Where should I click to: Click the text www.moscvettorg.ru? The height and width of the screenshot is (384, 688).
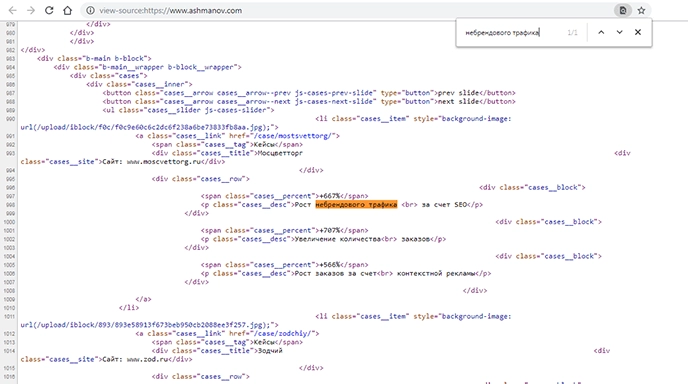164,161
